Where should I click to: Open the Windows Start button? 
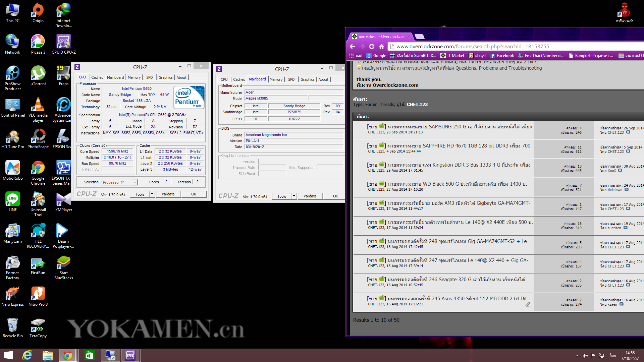click(8, 355)
